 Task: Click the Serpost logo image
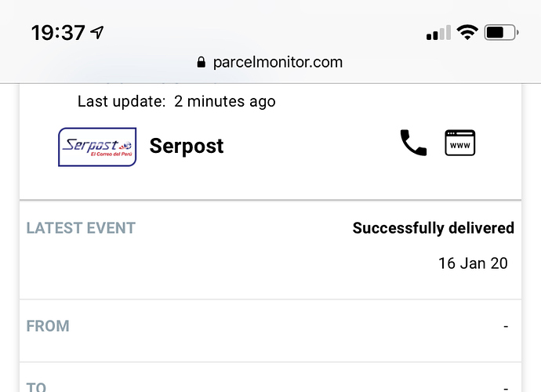pos(97,147)
